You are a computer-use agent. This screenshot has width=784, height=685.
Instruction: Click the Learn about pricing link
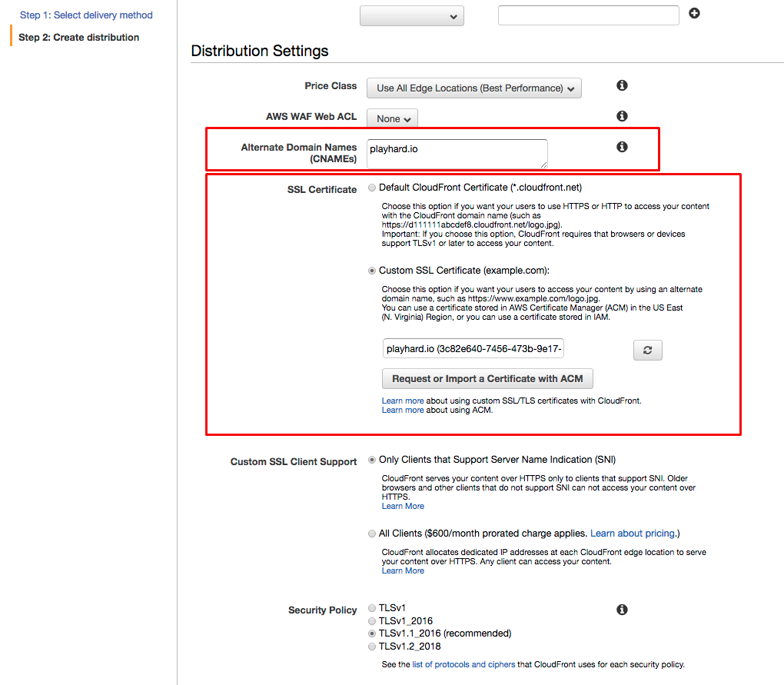point(632,533)
